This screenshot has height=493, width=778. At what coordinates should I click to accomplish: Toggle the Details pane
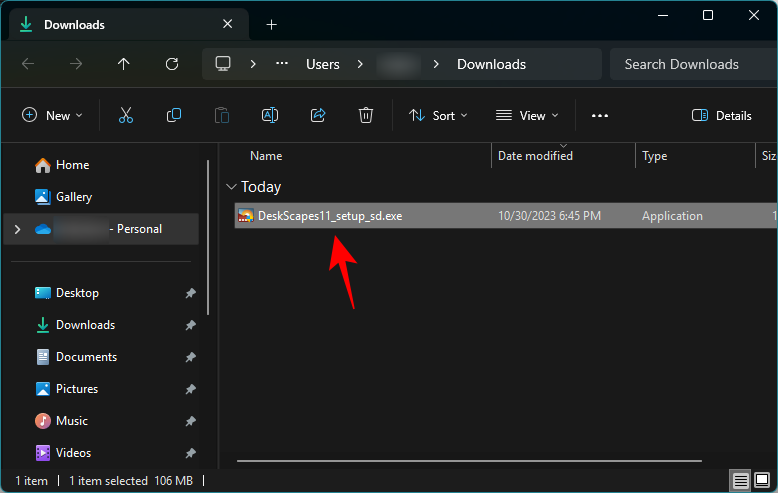pyautogui.click(x=721, y=116)
